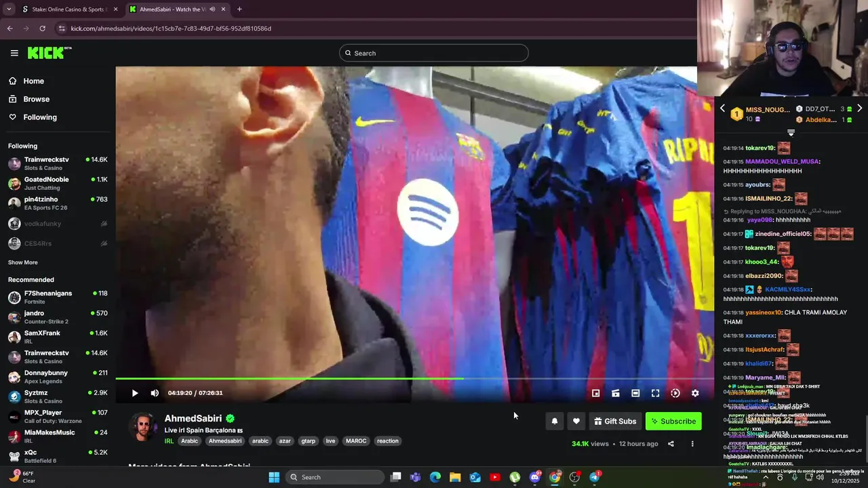The width and height of the screenshot is (868, 488).
Task: Open the recommended MPX_Player channel
Action: point(58,416)
